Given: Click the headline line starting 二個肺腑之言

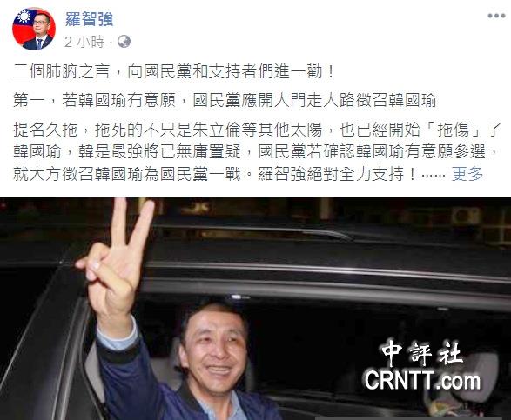Looking at the screenshot, I should (x=174, y=71).
